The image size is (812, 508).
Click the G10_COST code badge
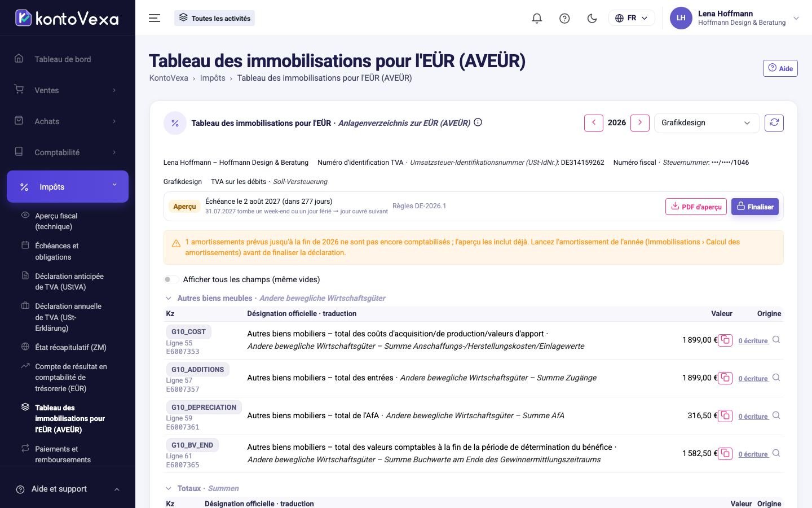point(188,332)
